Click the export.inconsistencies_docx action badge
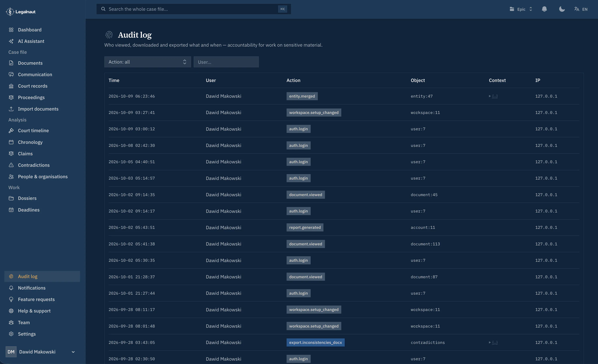 (315, 343)
